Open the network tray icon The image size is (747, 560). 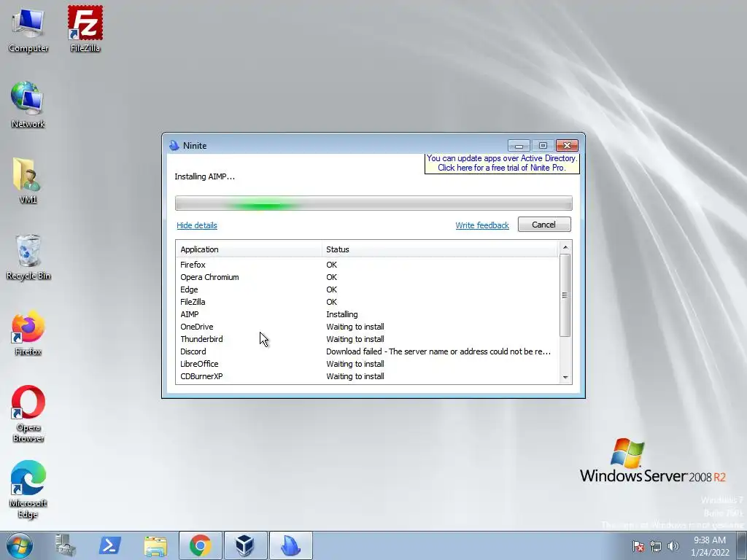pyautogui.click(x=656, y=546)
